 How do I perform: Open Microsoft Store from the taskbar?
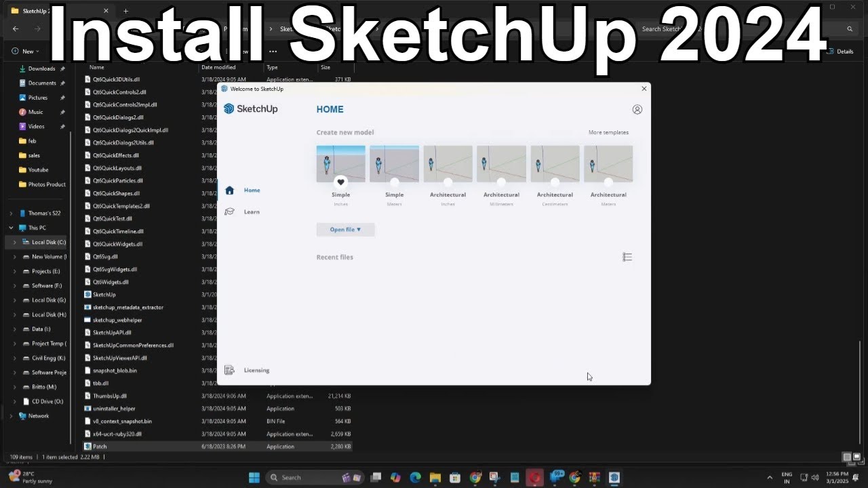point(455,477)
